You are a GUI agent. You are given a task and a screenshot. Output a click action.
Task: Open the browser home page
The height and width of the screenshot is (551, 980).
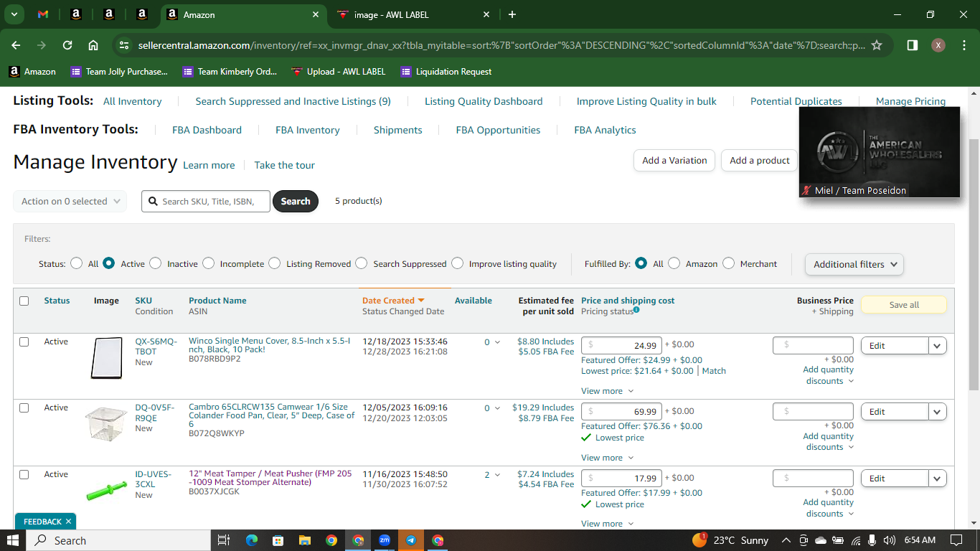tap(93, 45)
